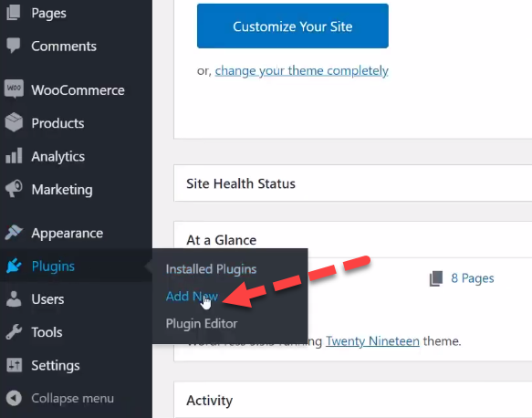This screenshot has width=532, height=418.
Task: Click the Collapse menu arrow icon
Action: click(14, 398)
